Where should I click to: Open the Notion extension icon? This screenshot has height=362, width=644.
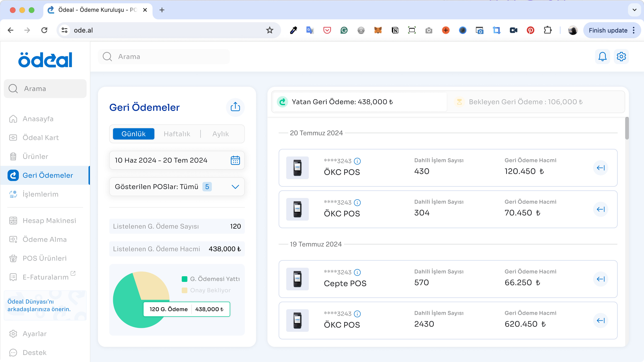click(x=395, y=30)
